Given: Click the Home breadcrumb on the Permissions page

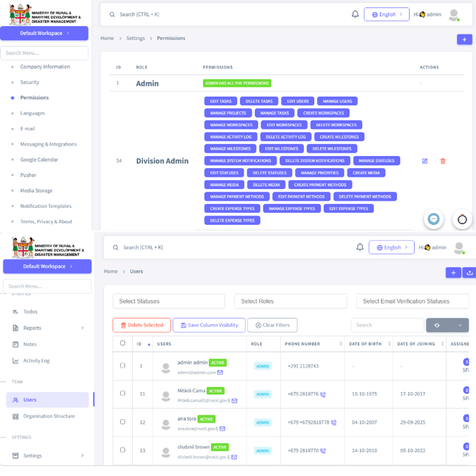Looking at the screenshot, I should click(107, 38).
